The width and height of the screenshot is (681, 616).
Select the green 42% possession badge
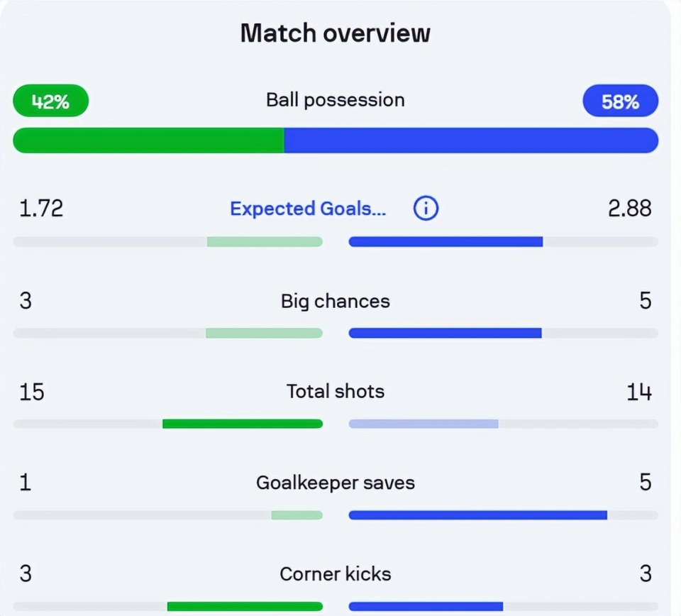(x=51, y=101)
